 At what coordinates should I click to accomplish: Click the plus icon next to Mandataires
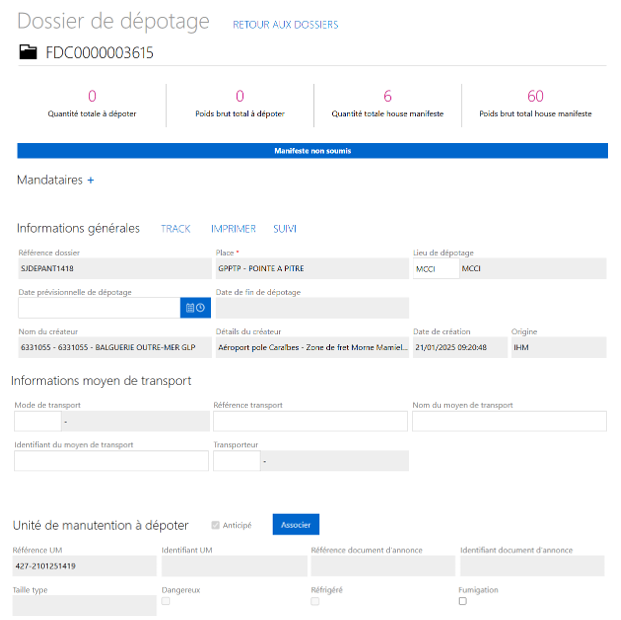(90, 181)
